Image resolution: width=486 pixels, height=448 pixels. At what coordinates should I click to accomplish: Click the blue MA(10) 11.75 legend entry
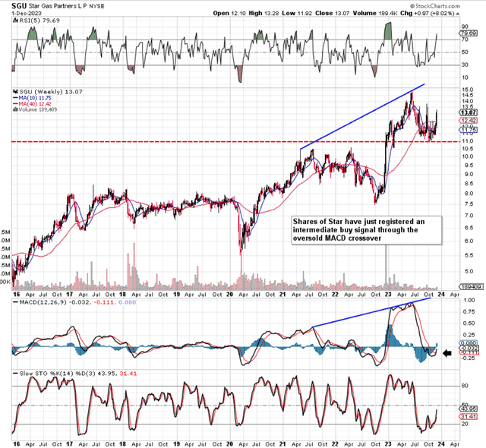point(32,98)
